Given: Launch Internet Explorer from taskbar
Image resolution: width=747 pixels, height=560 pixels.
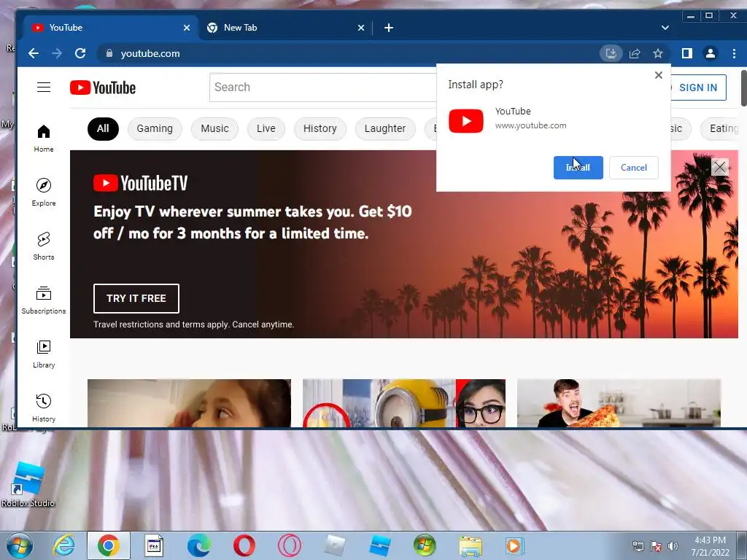Looking at the screenshot, I should tap(64, 545).
